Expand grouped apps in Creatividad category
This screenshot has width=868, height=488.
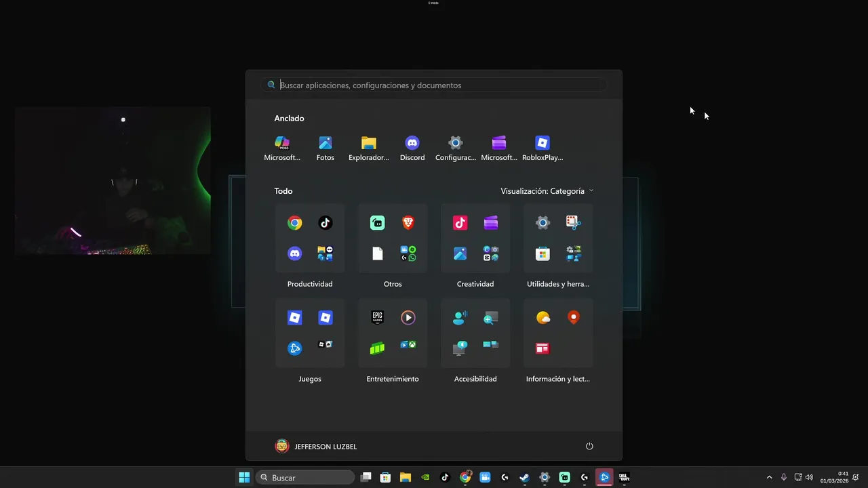(x=491, y=253)
